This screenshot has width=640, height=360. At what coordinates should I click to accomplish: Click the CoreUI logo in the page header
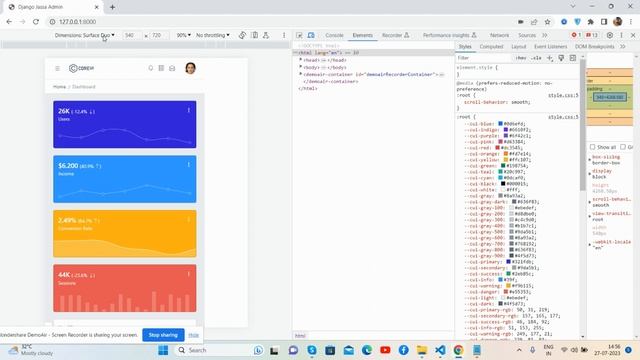81,68
